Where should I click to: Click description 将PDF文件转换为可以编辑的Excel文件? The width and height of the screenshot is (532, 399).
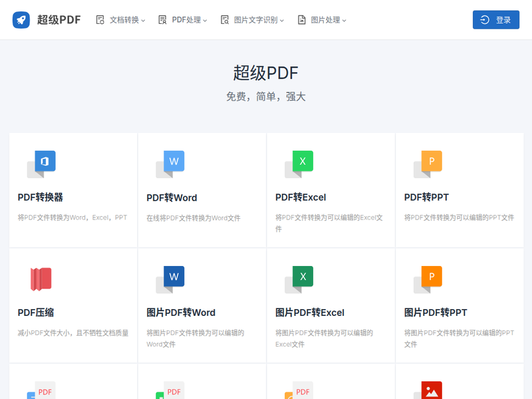329,223
